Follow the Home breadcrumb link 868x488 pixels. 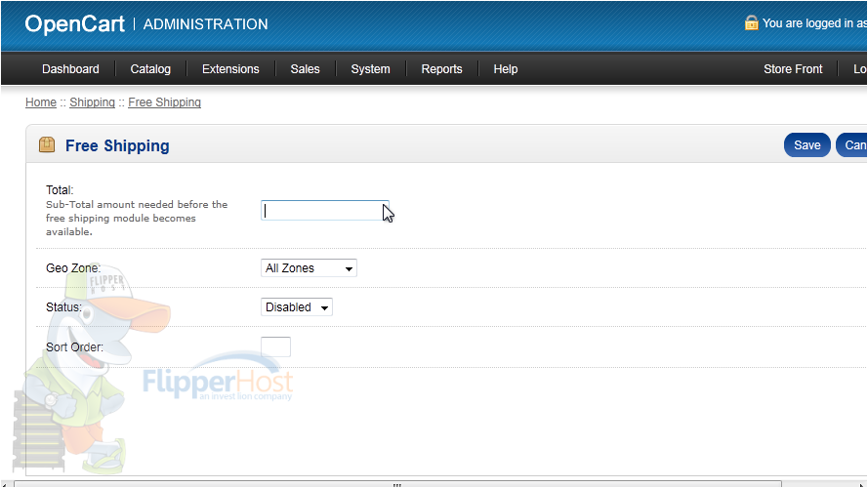(x=41, y=102)
